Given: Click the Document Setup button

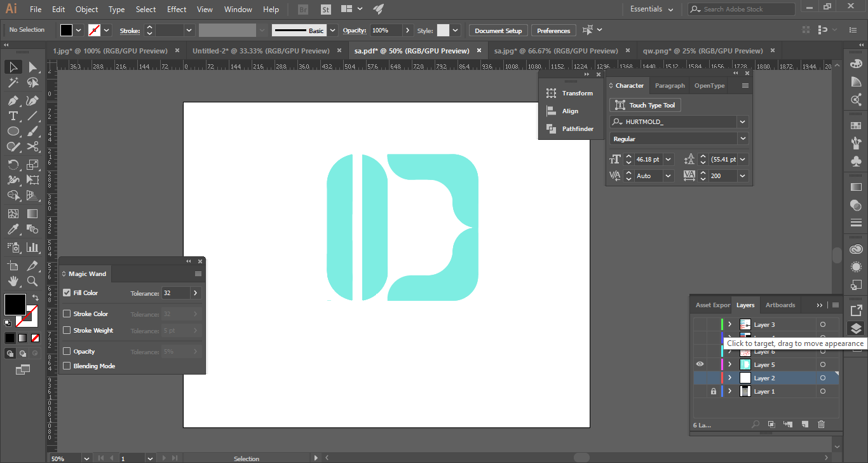Looking at the screenshot, I should pos(498,31).
